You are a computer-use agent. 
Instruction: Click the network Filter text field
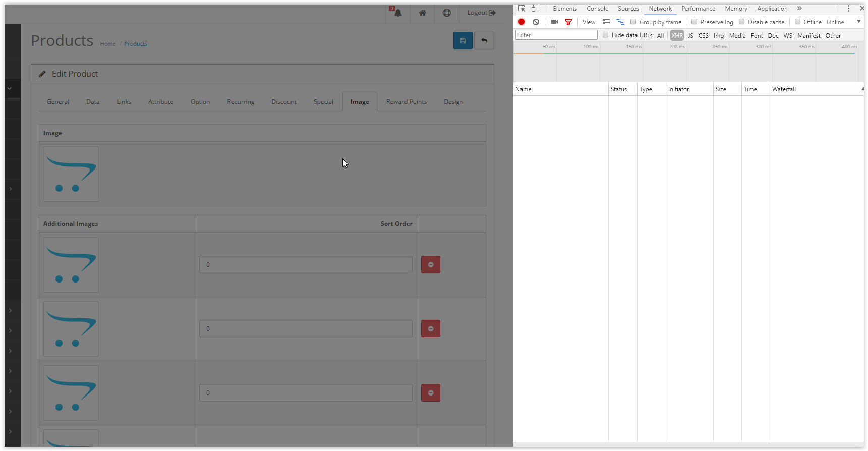pos(556,35)
